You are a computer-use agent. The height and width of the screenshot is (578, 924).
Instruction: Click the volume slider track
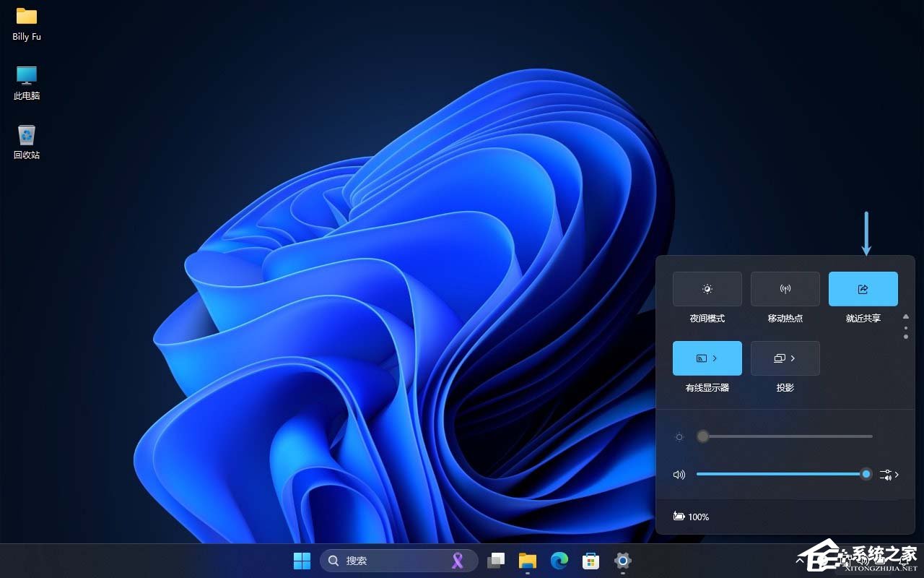785,474
